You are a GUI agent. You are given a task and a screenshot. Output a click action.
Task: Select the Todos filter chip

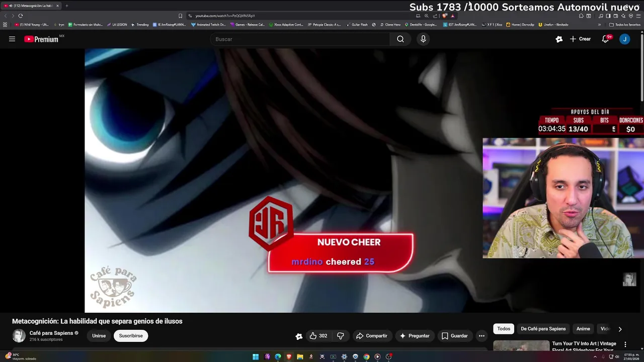(504, 329)
